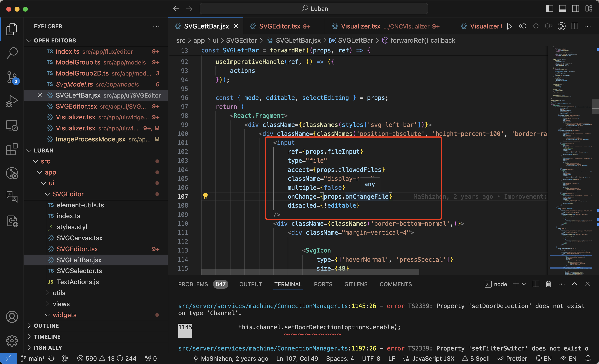The height and width of the screenshot is (364, 599).
Task: Click the run play button in editor toolbar
Action: pyautogui.click(x=509, y=26)
